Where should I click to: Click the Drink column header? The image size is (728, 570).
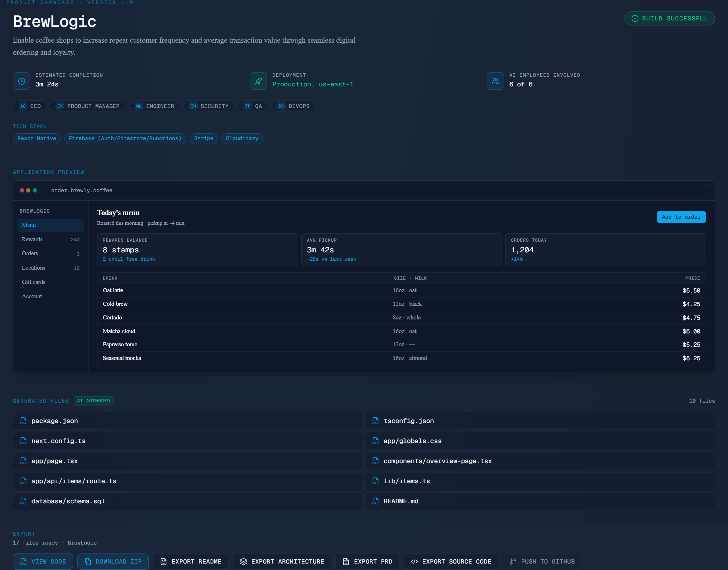coord(110,278)
